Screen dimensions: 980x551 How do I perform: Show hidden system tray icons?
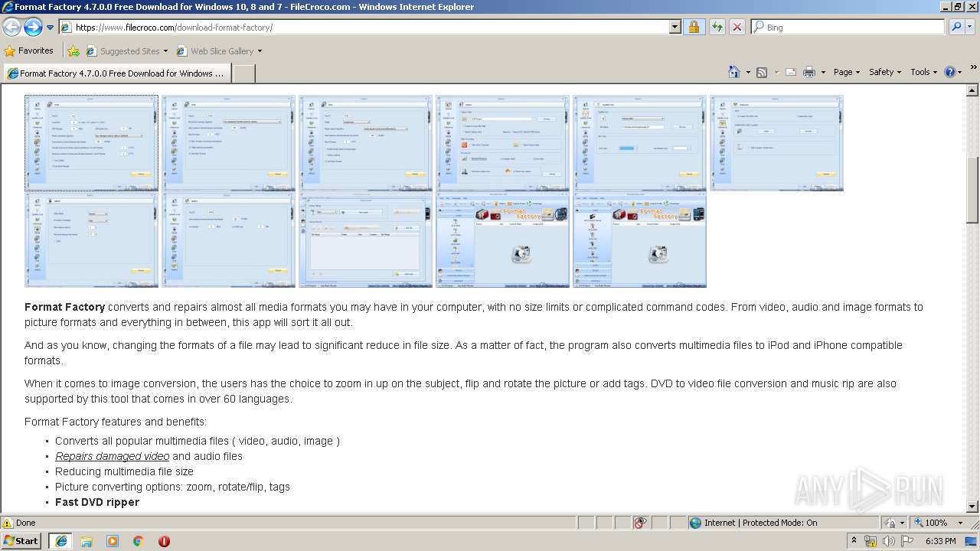click(854, 540)
